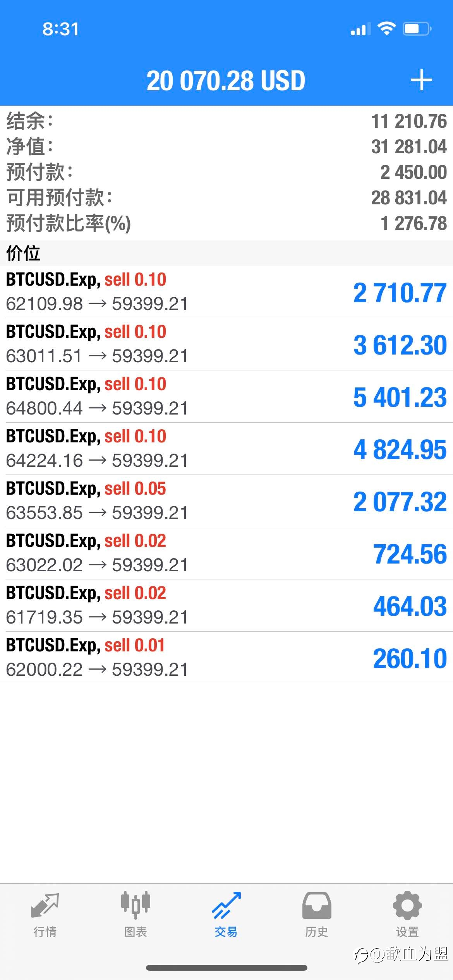Tap the 价位 section header
Viewport: 453px width, 980px height.
click(x=226, y=253)
